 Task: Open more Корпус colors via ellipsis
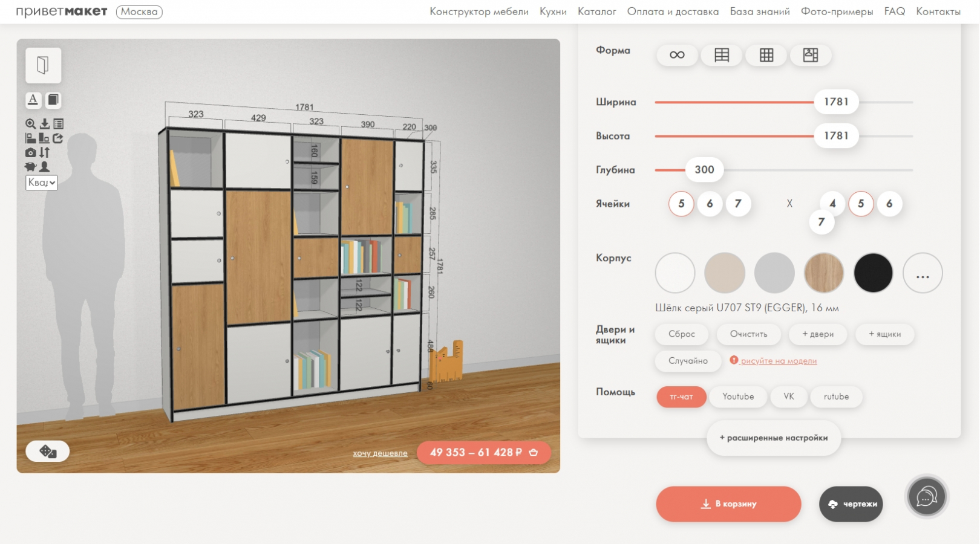(x=922, y=273)
